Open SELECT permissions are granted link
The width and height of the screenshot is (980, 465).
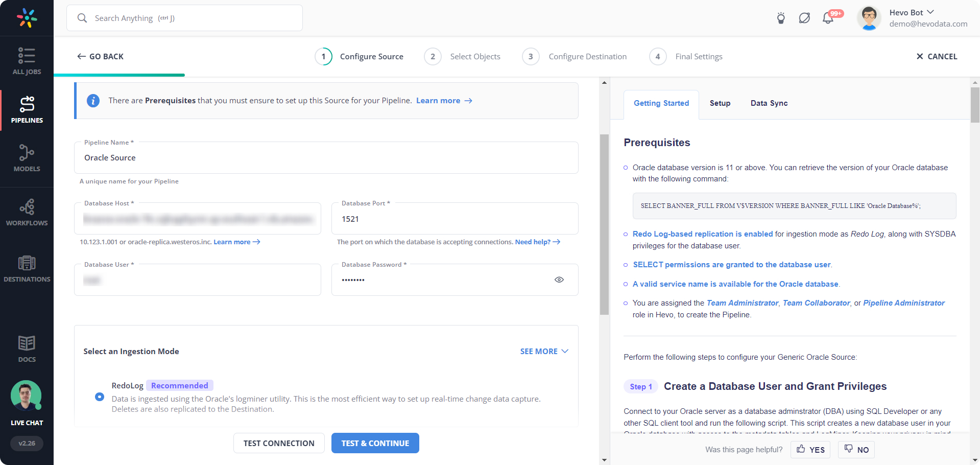click(x=732, y=265)
